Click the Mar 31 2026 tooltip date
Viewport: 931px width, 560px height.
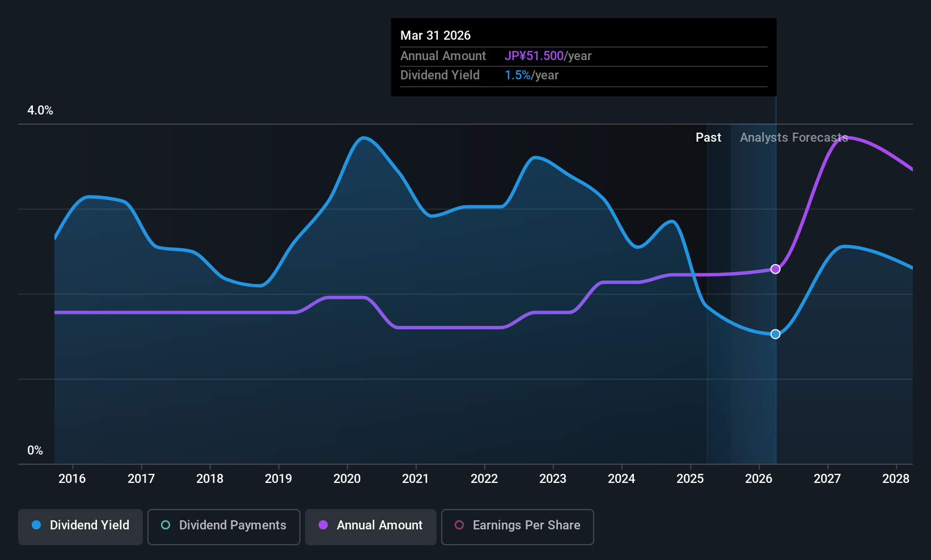point(435,36)
